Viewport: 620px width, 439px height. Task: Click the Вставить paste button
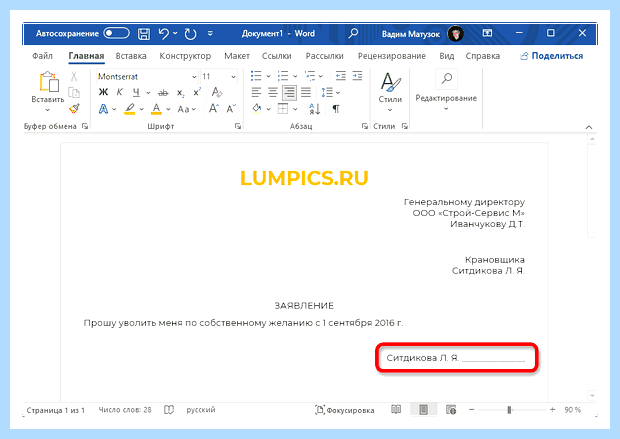[48, 87]
